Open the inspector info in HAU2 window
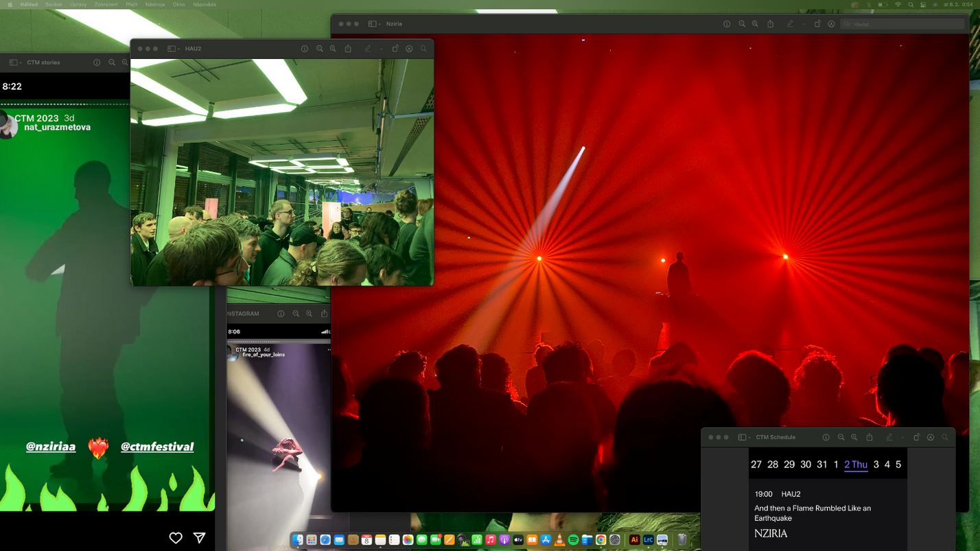 click(305, 49)
